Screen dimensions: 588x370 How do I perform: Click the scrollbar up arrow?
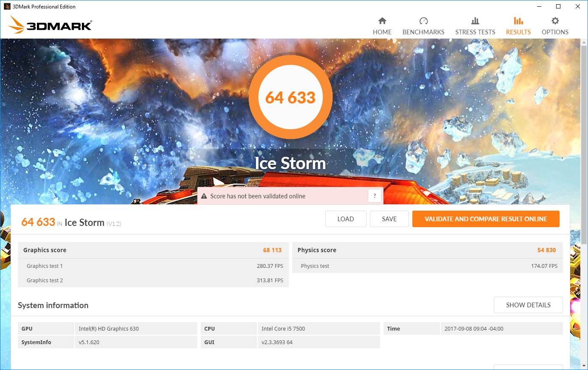[x=584, y=42]
